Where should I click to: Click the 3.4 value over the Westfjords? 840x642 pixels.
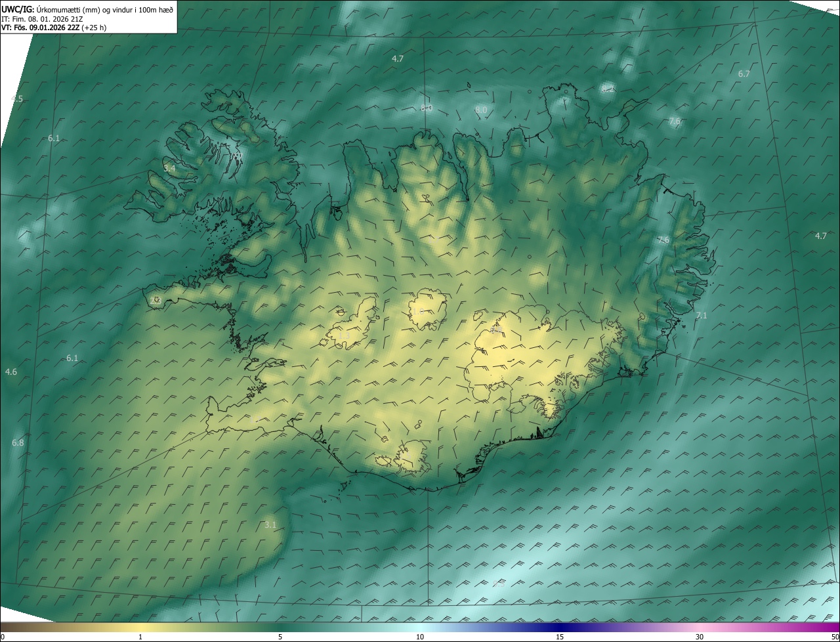[x=169, y=169]
